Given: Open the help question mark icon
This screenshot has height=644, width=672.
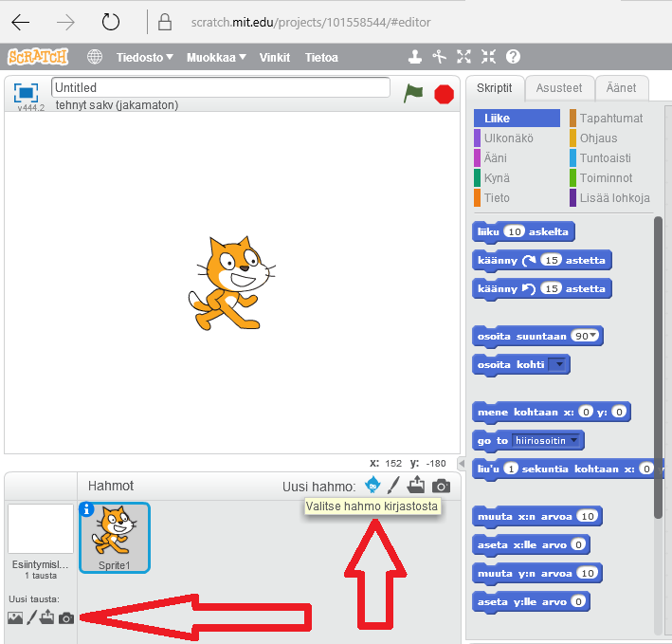Looking at the screenshot, I should (513, 57).
